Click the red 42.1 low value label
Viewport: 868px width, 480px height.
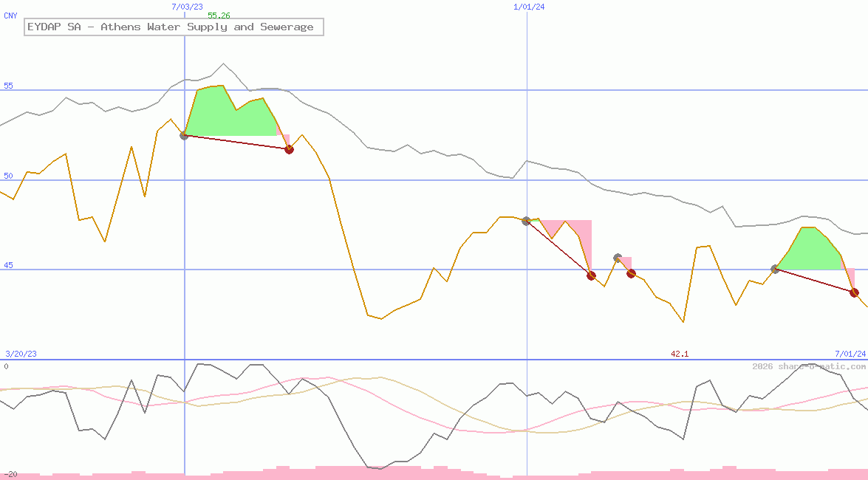click(680, 354)
